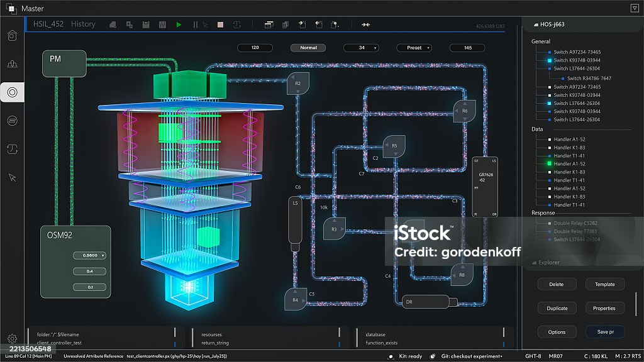This screenshot has width=644, height=362.
Task: Click the Duplicate button
Action: (x=557, y=308)
